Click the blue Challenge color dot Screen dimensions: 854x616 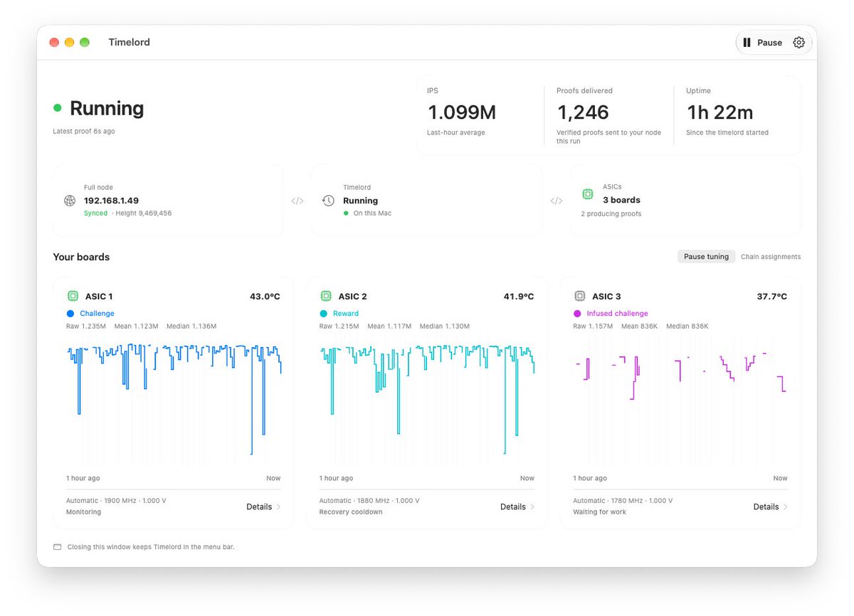(70, 314)
